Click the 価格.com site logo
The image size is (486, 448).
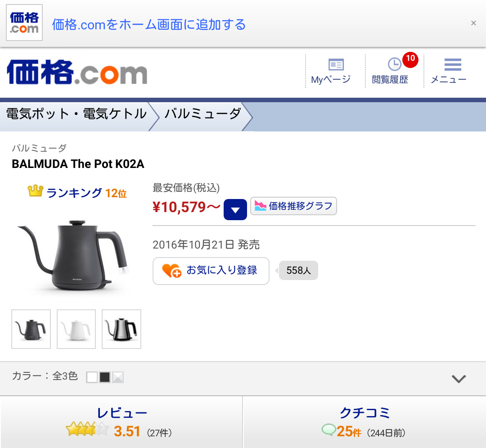coord(77,72)
